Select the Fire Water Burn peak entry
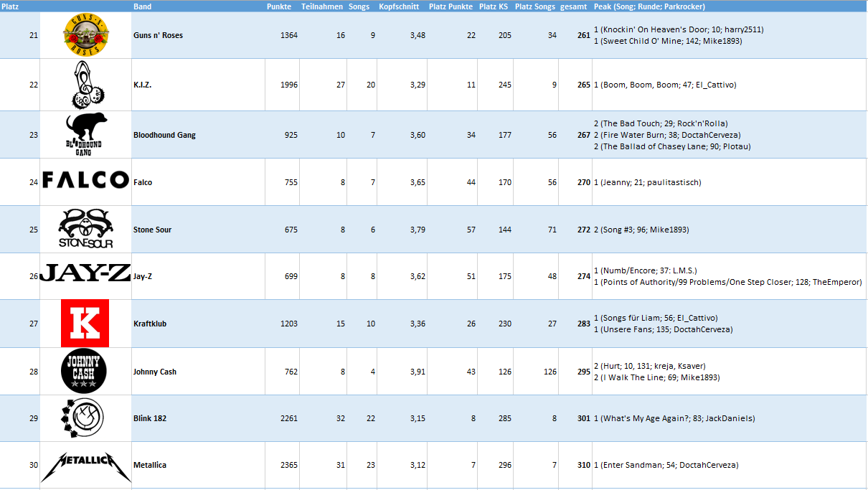This screenshot has width=868, height=490. [667, 135]
